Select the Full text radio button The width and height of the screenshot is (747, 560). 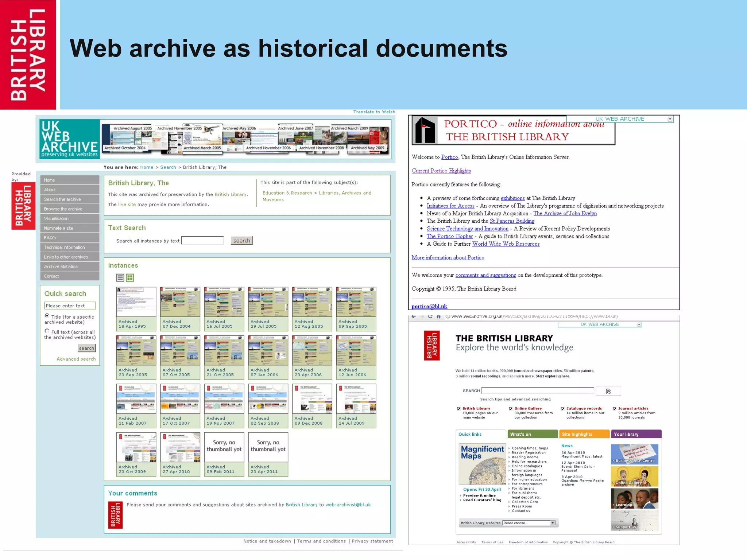(47, 331)
